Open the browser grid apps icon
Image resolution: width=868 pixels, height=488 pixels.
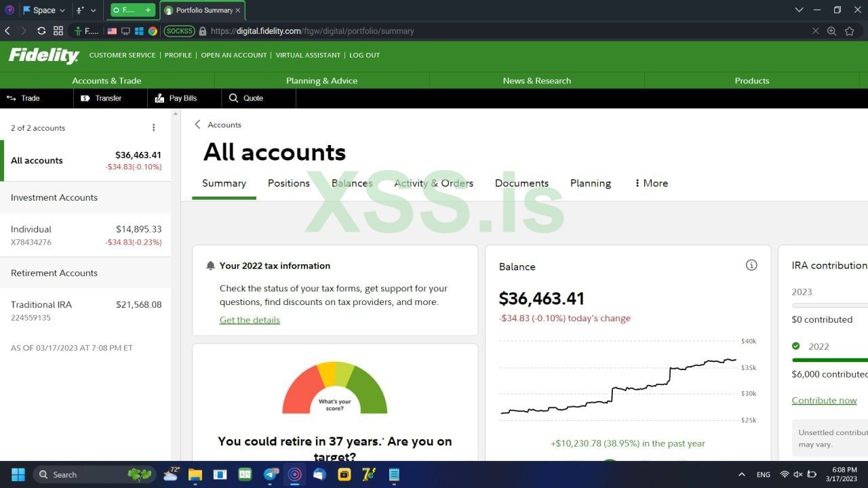pyautogui.click(x=58, y=31)
